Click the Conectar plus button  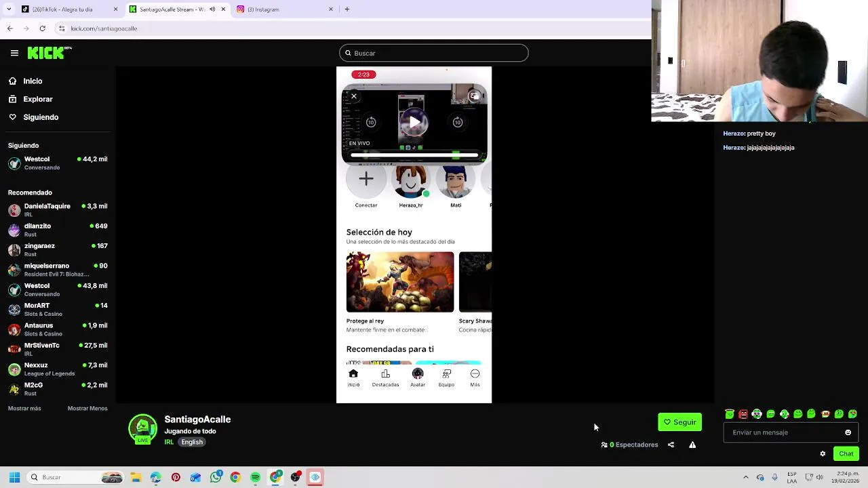[x=366, y=179]
